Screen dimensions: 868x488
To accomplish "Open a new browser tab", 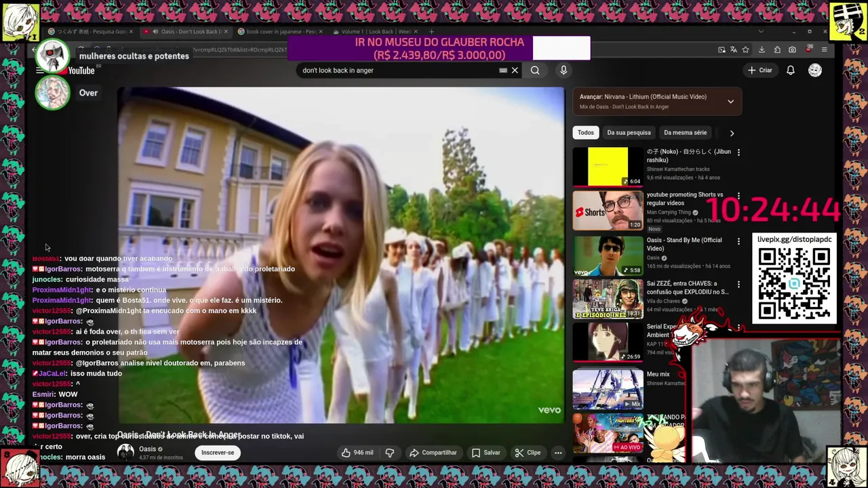I will [431, 32].
